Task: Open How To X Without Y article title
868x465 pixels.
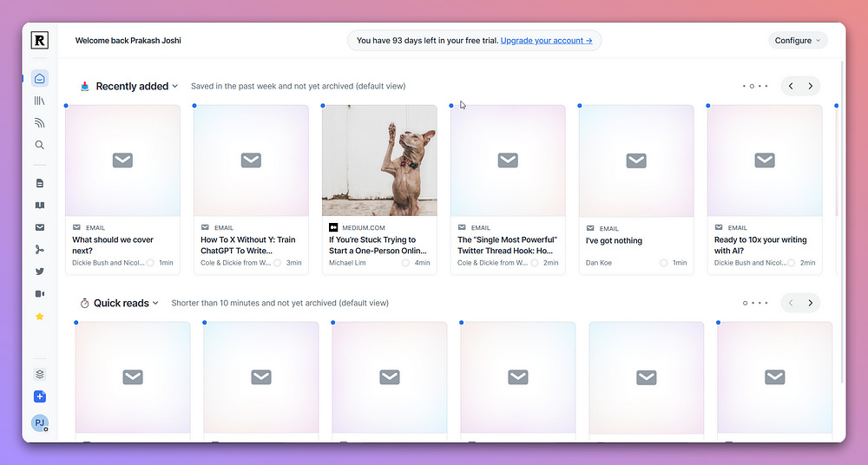Action: pyautogui.click(x=248, y=245)
